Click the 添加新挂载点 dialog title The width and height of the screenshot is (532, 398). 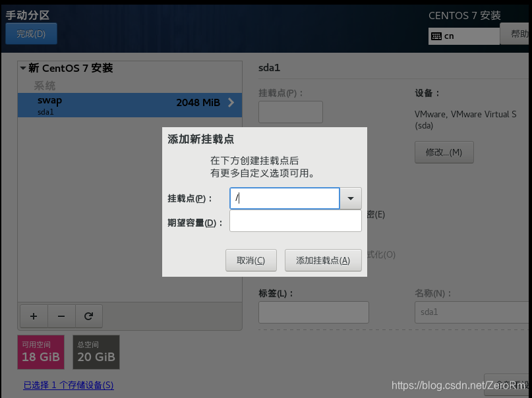tap(201, 139)
